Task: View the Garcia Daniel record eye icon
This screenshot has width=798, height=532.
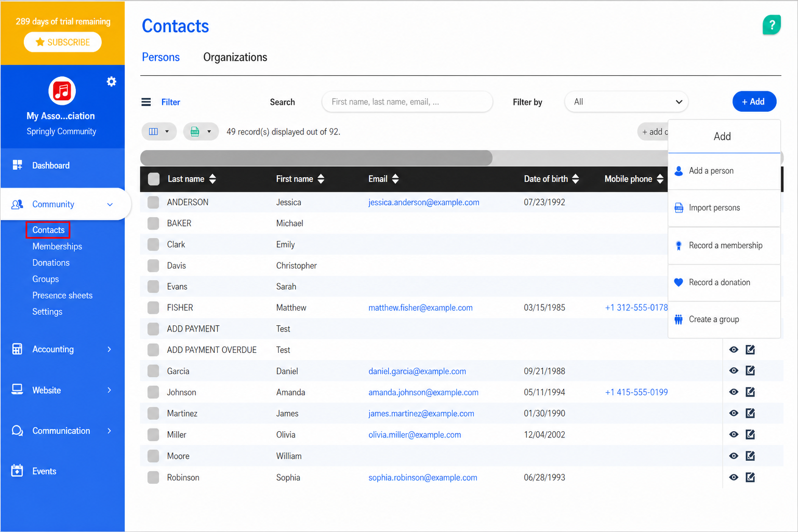Action: [734, 370]
